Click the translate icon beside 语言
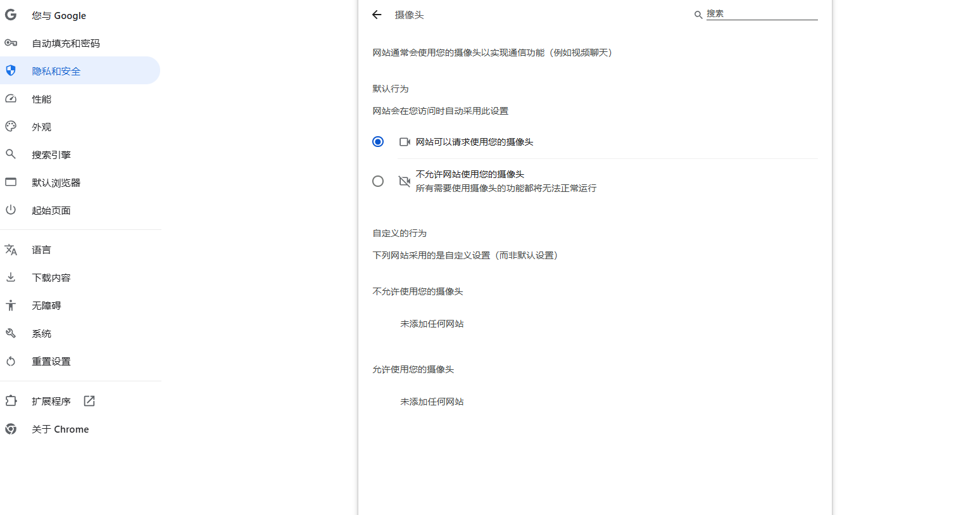 pos(11,250)
